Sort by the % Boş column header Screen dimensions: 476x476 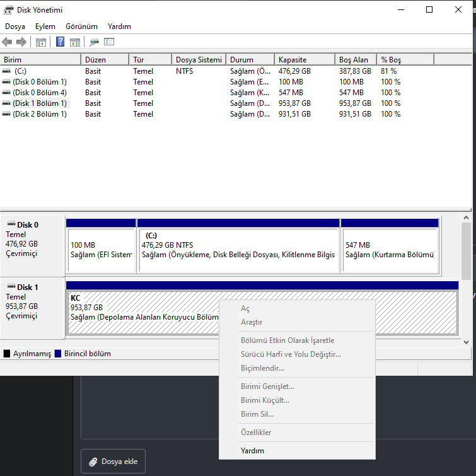[x=405, y=59]
